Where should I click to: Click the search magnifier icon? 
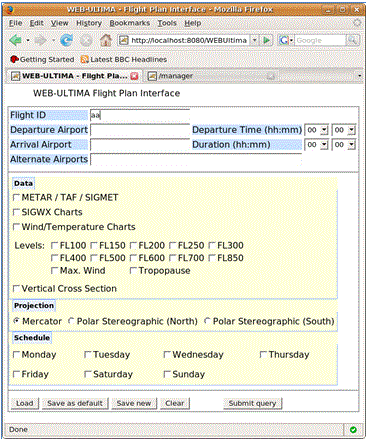tap(353, 40)
